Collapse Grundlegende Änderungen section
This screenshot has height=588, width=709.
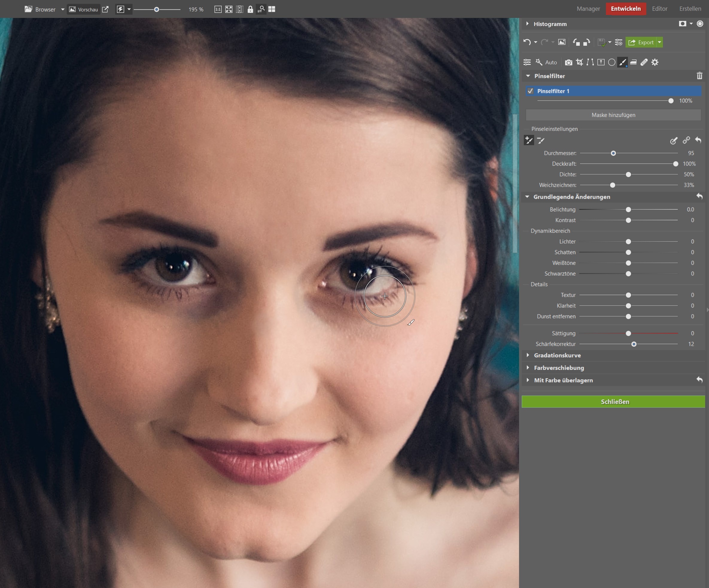coord(527,197)
